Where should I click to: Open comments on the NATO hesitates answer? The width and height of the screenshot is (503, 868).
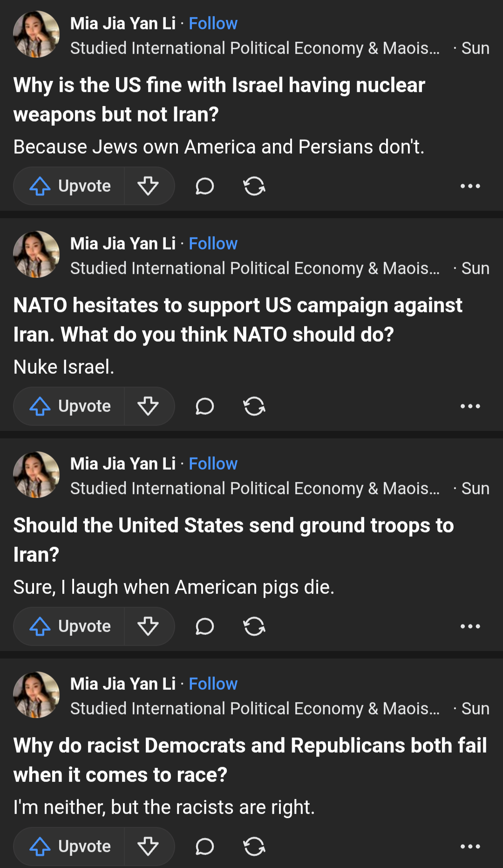[x=204, y=406]
